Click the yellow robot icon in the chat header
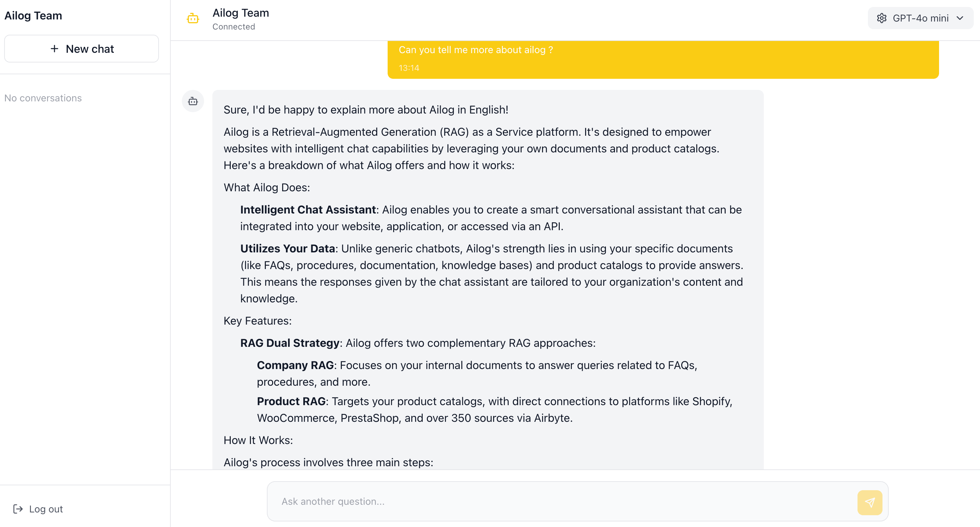980x527 pixels. click(193, 18)
